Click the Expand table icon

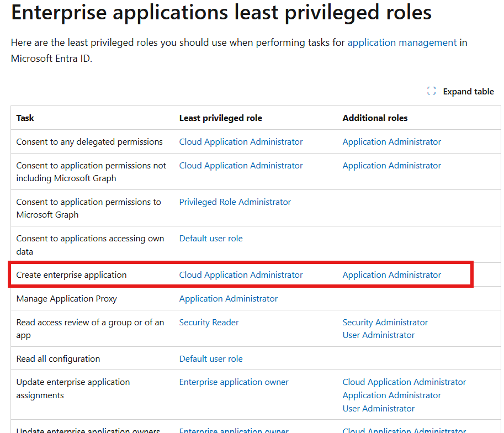pos(431,91)
